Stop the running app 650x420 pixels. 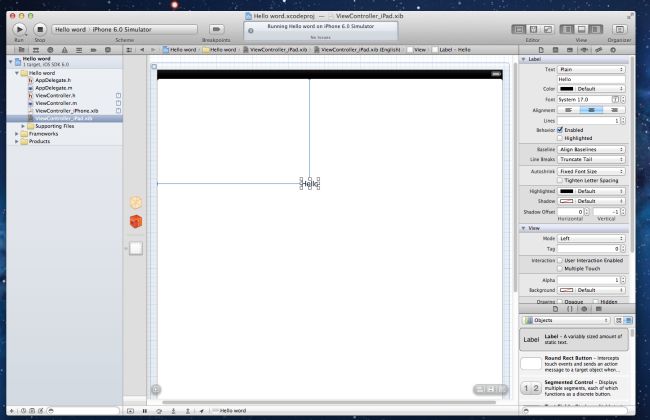click(40, 29)
